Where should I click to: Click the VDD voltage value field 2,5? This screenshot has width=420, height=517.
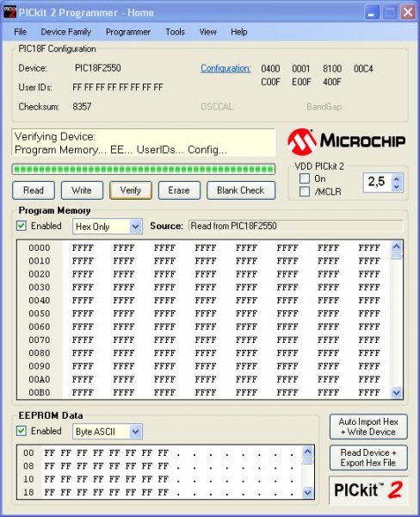377,182
